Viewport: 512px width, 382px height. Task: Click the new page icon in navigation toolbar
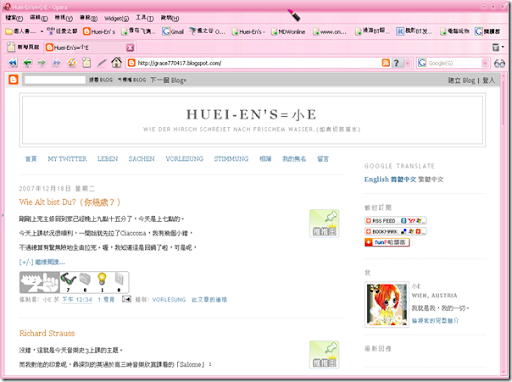tap(87, 62)
